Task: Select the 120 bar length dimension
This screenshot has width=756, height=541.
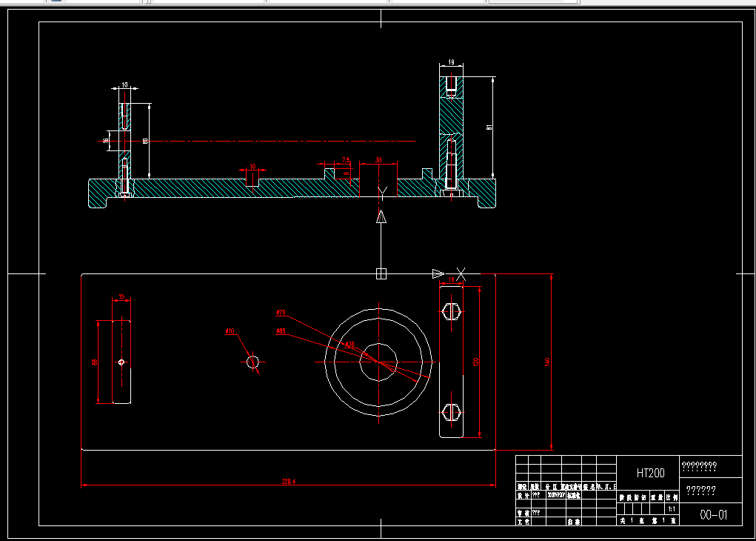Action: [x=476, y=362]
